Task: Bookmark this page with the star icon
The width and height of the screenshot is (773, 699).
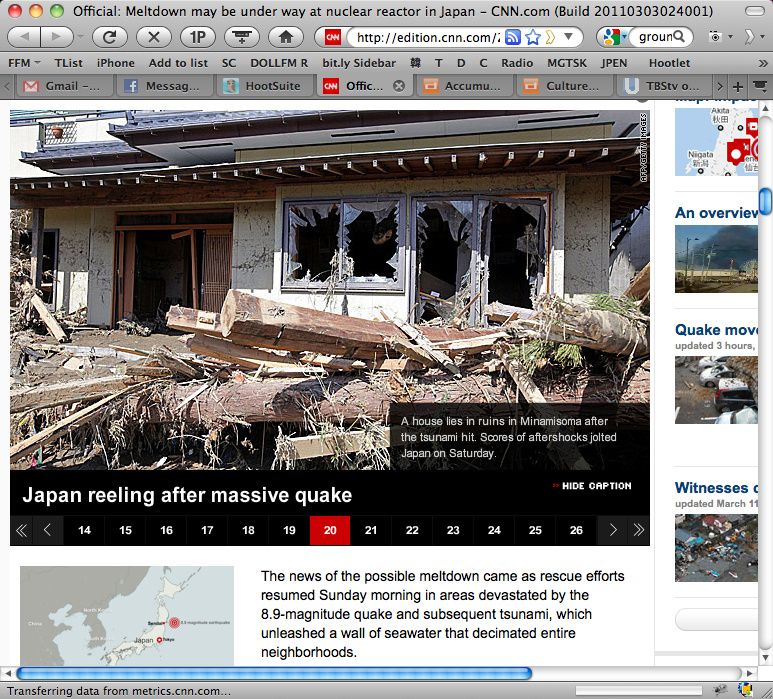Action: pyautogui.click(x=533, y=38)
